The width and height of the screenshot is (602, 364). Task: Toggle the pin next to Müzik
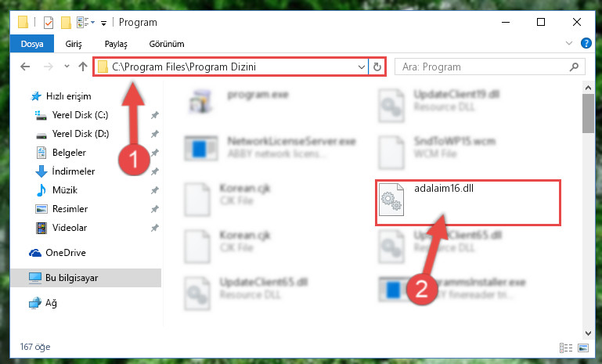[x=155, y=190]
